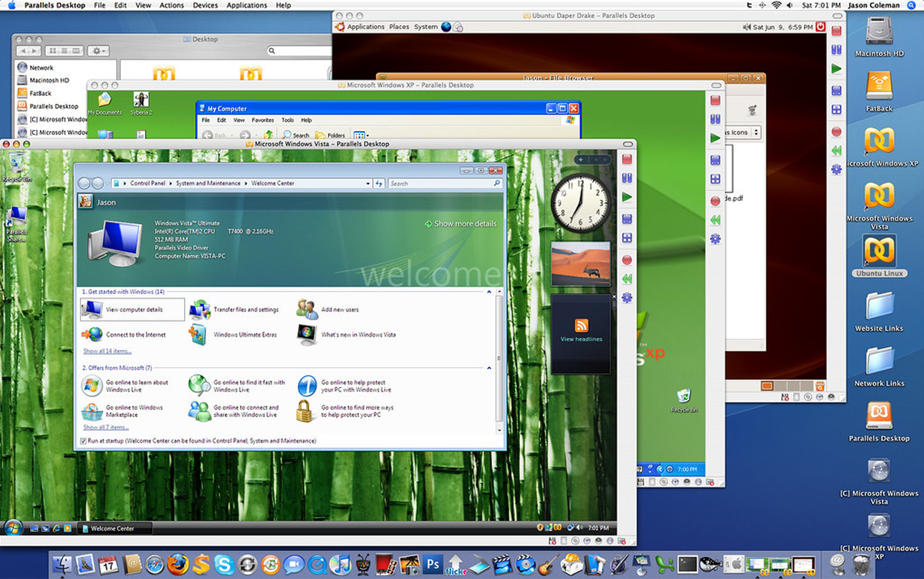Click the Ubuntu power/logout button
The width and height of the screenshot is (924, 579).
pos(821,26)
